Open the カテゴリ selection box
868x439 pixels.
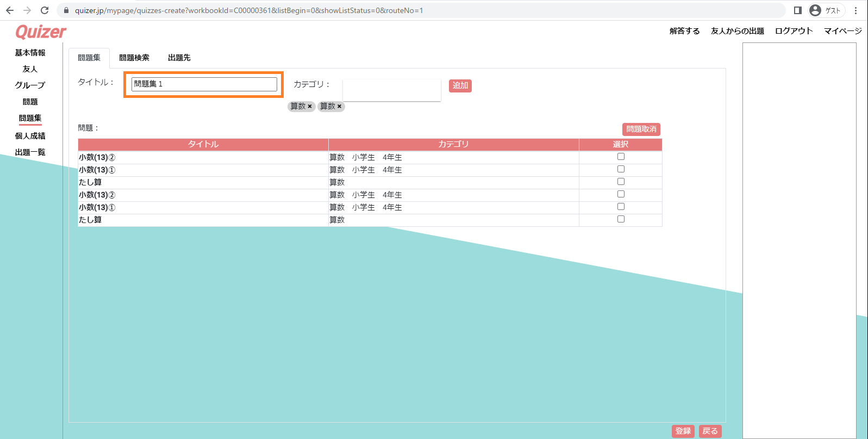[x=391, y=90]
